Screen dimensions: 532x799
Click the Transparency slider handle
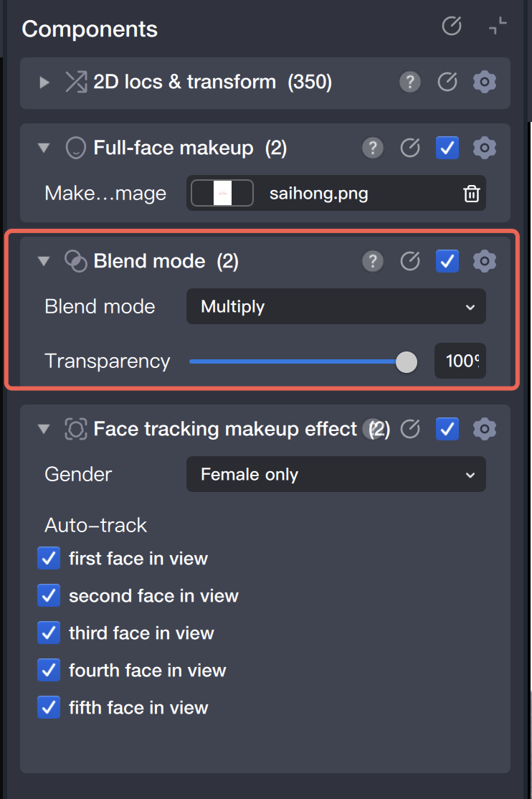click(x=407, y=362)
